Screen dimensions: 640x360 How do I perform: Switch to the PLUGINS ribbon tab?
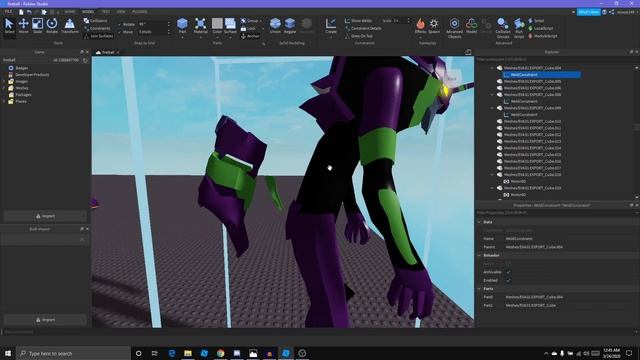(140, 12)
